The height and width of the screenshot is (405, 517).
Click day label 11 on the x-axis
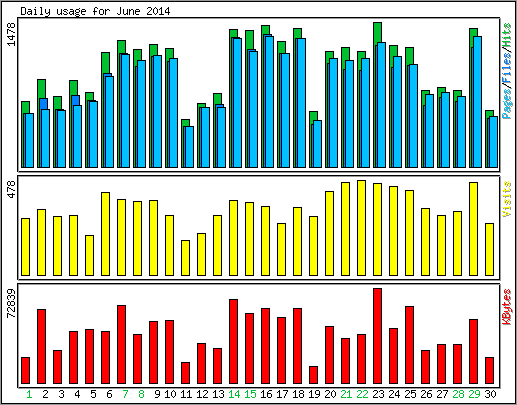click(x=186, y=395)
